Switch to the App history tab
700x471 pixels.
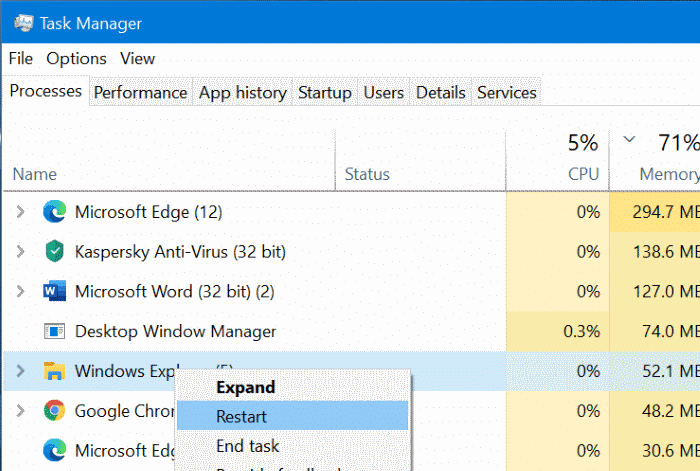tap(242, 92)
